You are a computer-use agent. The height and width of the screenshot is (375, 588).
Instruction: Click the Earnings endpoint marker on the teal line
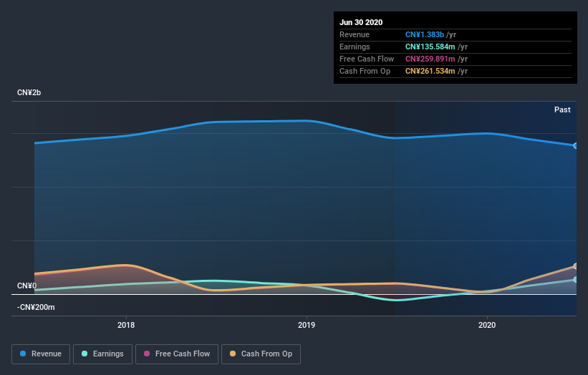575,280
